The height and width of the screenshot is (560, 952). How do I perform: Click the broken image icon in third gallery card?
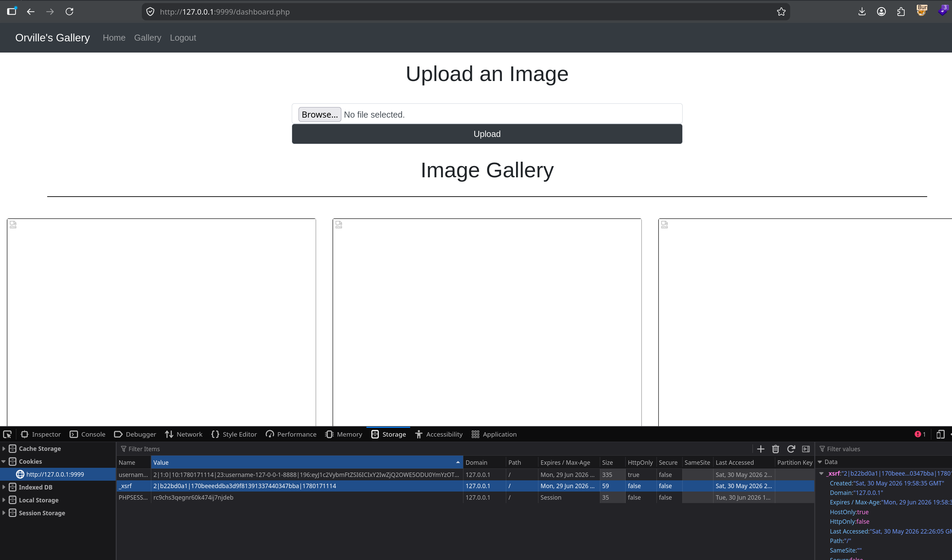pos(665,225)
